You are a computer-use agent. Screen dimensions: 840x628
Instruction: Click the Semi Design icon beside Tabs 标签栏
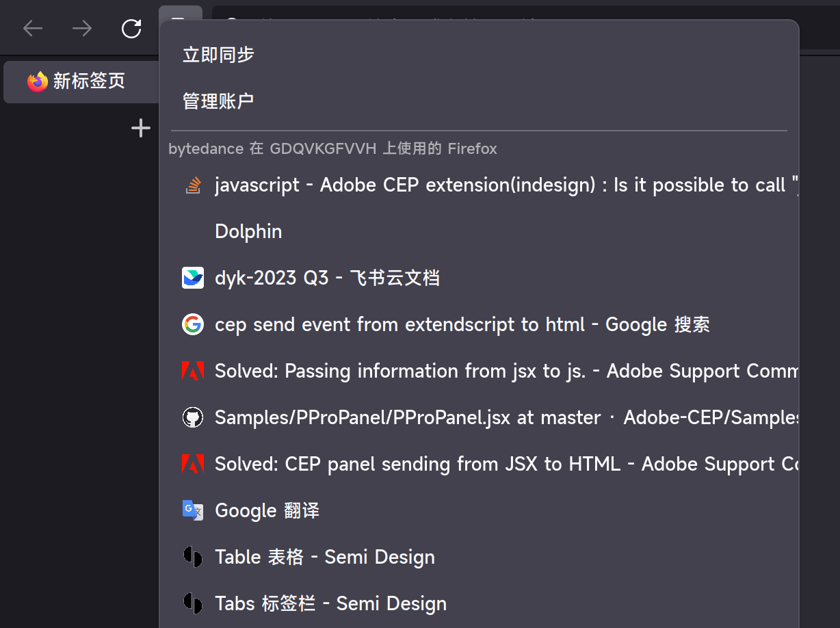tap(193, 603)
